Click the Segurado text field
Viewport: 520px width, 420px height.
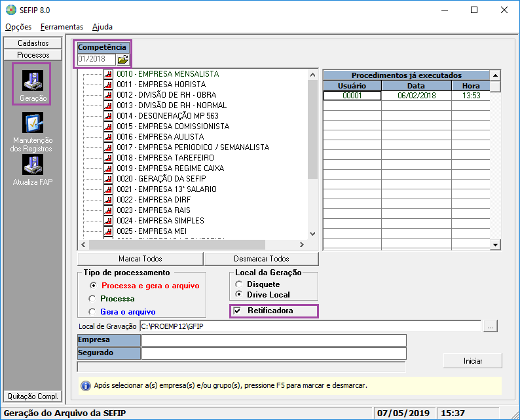point(274,353)
